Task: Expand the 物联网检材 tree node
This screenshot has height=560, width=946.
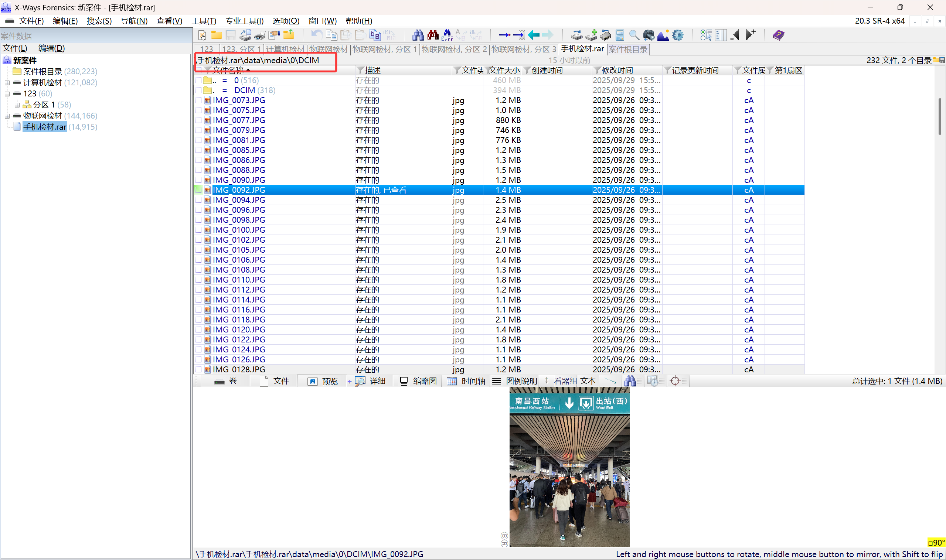Action: 7,116
